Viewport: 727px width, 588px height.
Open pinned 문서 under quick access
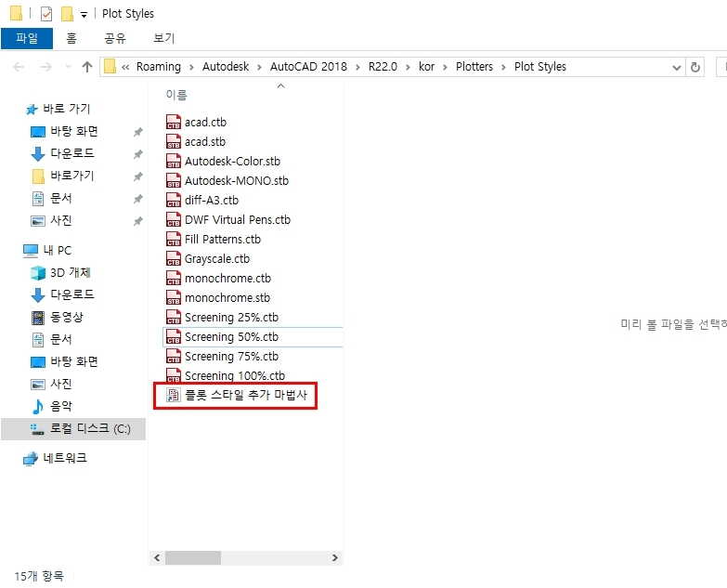click(x=51, y=198)
